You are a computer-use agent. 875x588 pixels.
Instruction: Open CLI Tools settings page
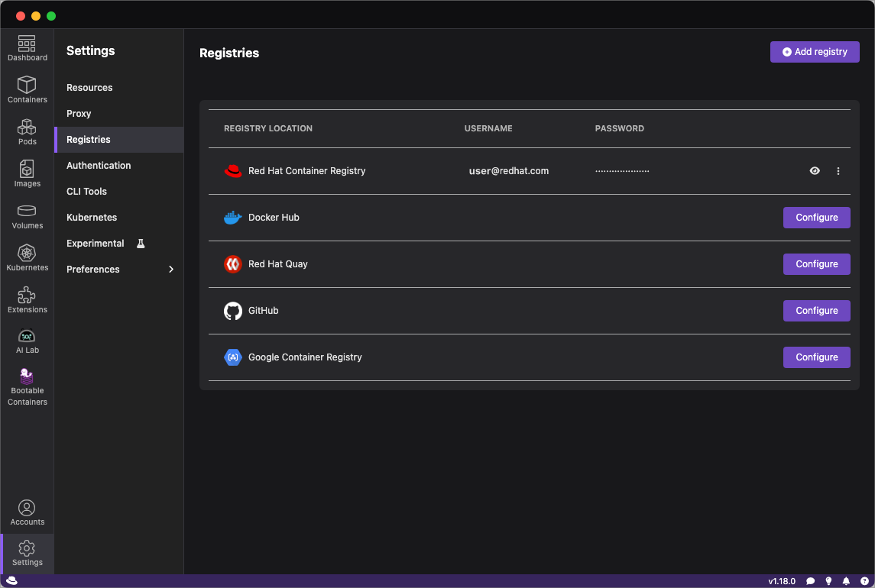(x=86, y=192)
